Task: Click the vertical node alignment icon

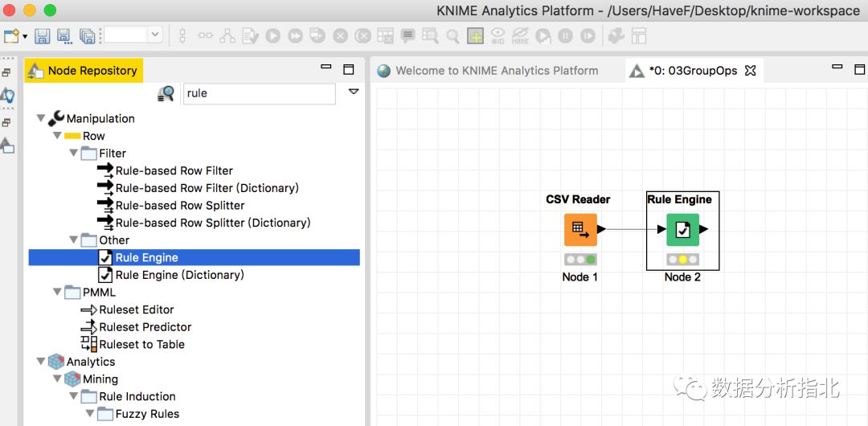Action: (x=182, y=36)
